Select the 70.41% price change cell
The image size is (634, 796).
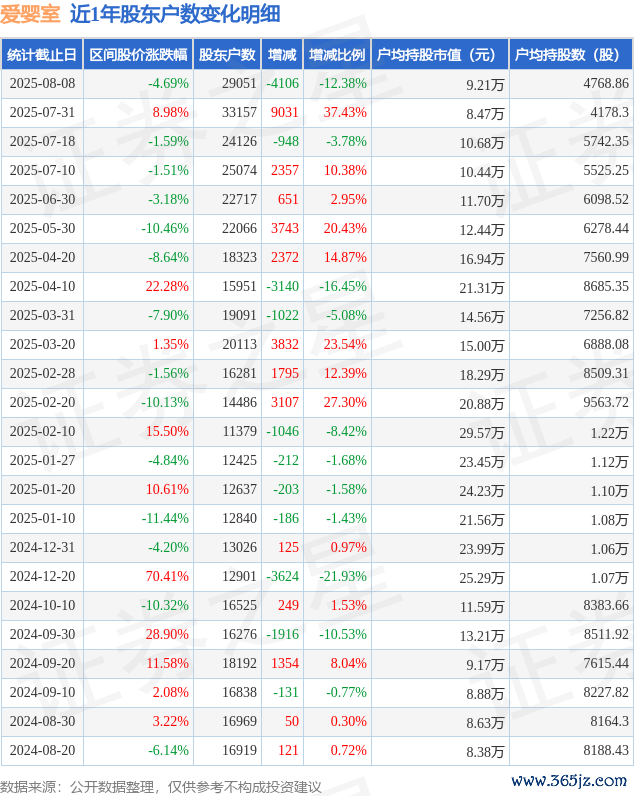coord(167,576)
